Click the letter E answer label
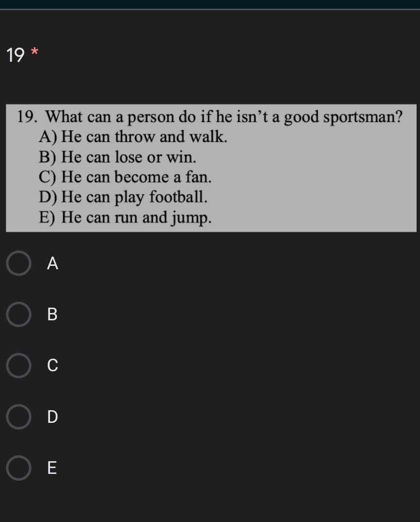The image size is (420, 522). [x=52, y=468]
